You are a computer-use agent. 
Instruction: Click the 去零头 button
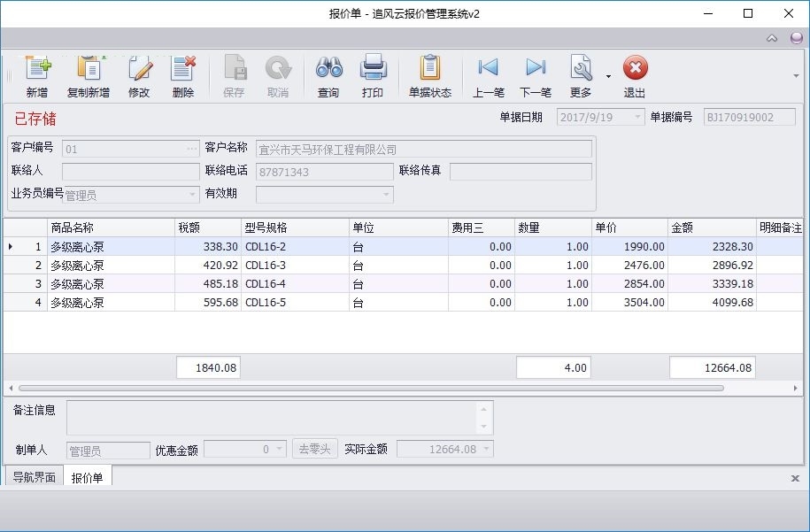(314, 449)
